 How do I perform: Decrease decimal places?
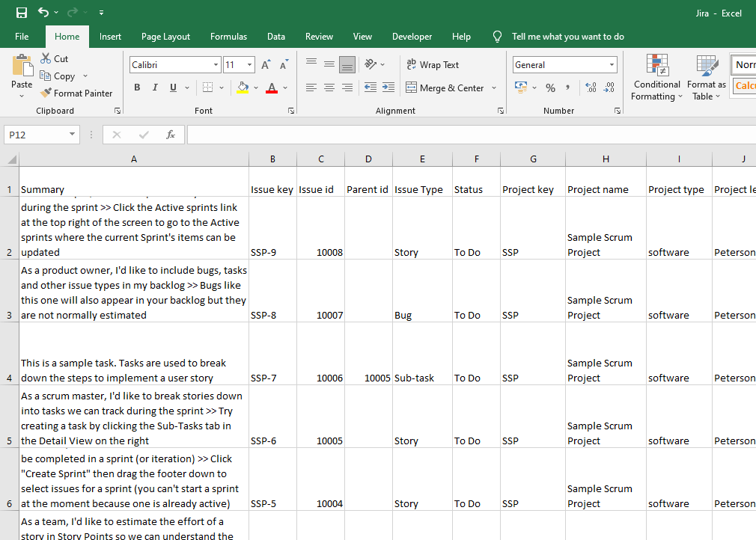pos(609,88)
